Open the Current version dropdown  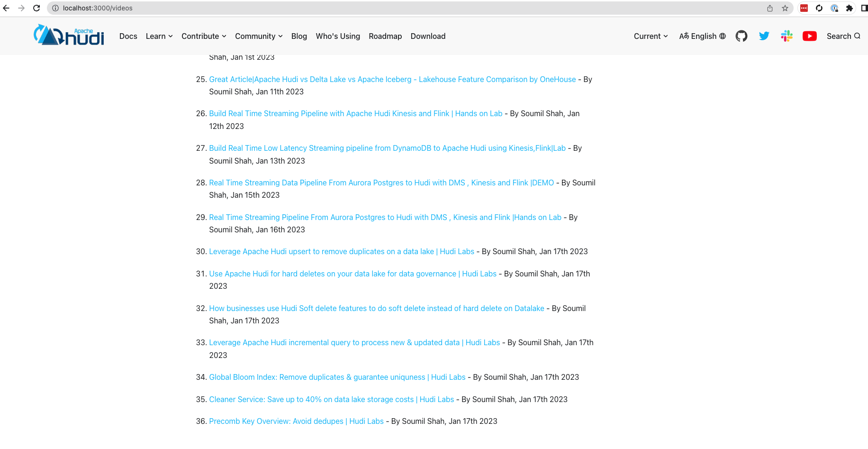[651, 36]
